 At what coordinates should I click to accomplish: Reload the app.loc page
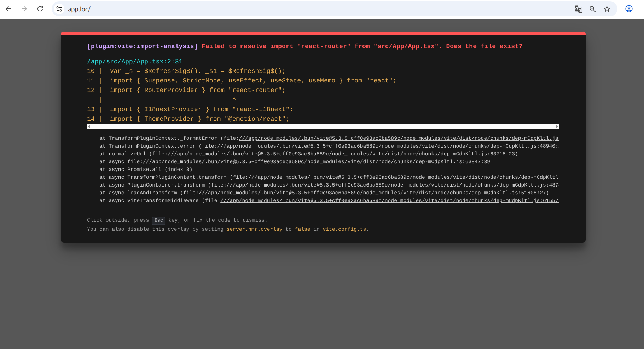(x=40, y=9)
